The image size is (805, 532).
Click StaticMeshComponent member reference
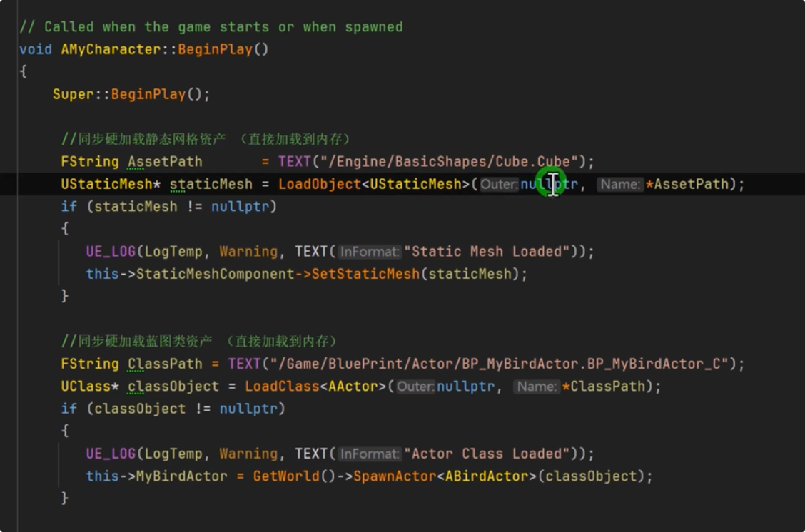[215, 274]
